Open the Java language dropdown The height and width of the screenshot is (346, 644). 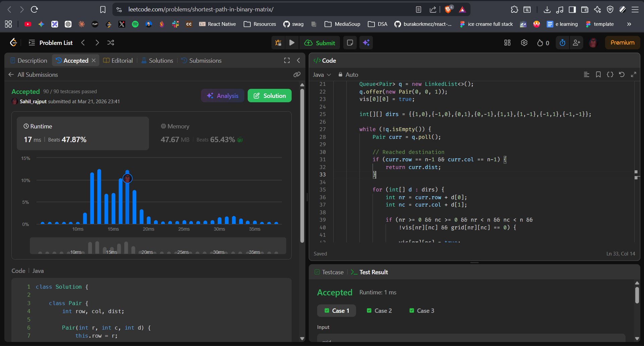322,74
